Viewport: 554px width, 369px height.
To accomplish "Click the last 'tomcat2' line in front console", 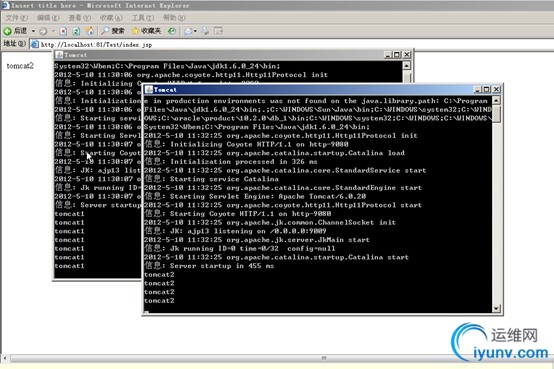I will [x=159, y=300].
